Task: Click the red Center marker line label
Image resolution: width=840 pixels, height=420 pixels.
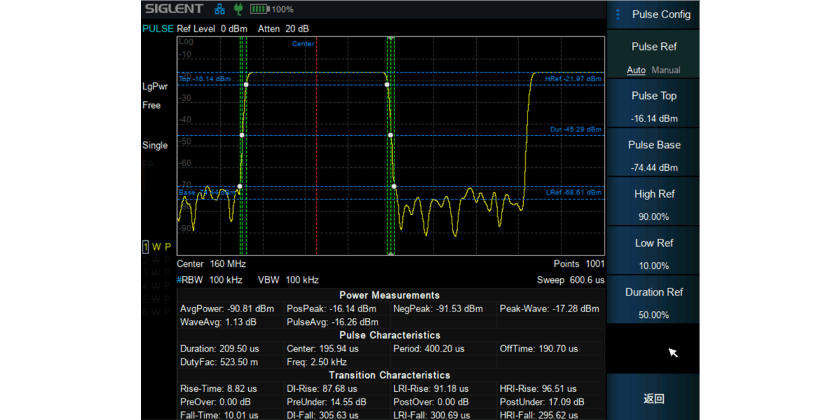Action: pyautogui.click(x=303, y=44)
